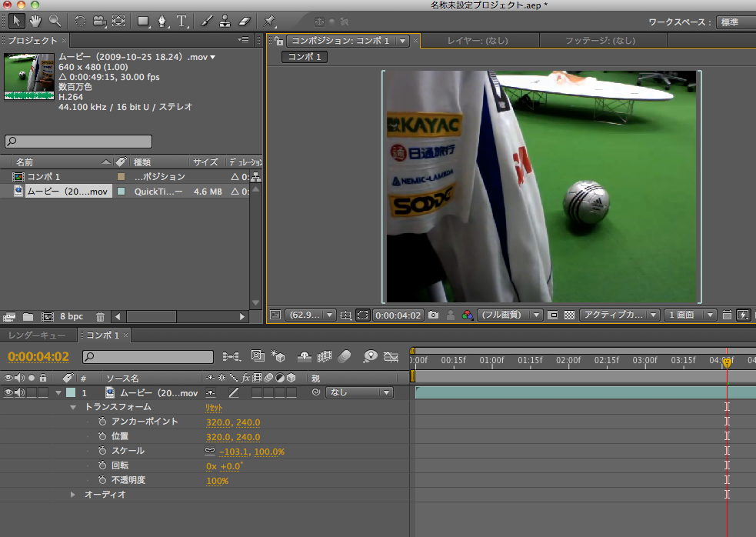This screenshot has width=756, height=537.
Task: Toggle the viewer lock icon
Action: click(278, 41)
